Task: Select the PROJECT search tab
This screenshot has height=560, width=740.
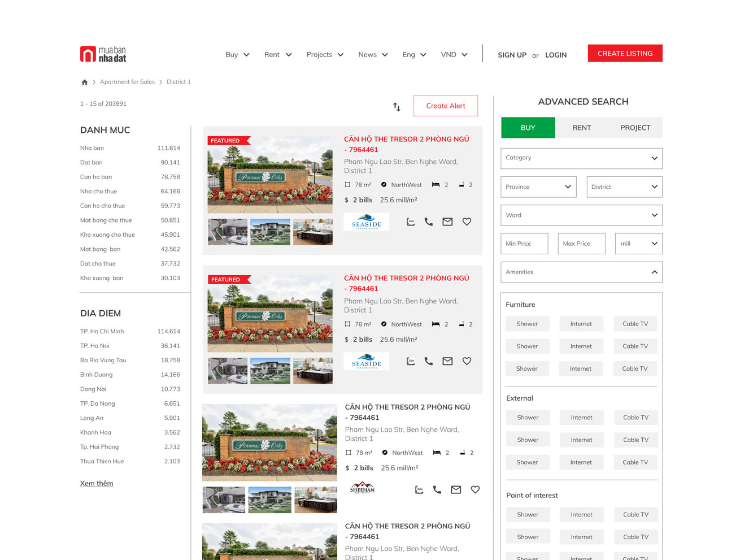Action: (x=635, y=128)
